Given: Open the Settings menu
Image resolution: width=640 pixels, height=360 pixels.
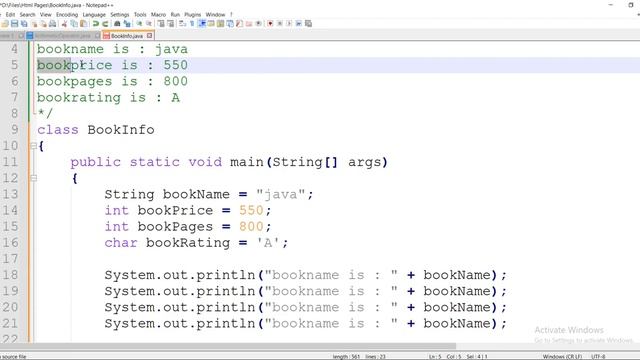Looking at the screenshot, I should pos(120,15).
